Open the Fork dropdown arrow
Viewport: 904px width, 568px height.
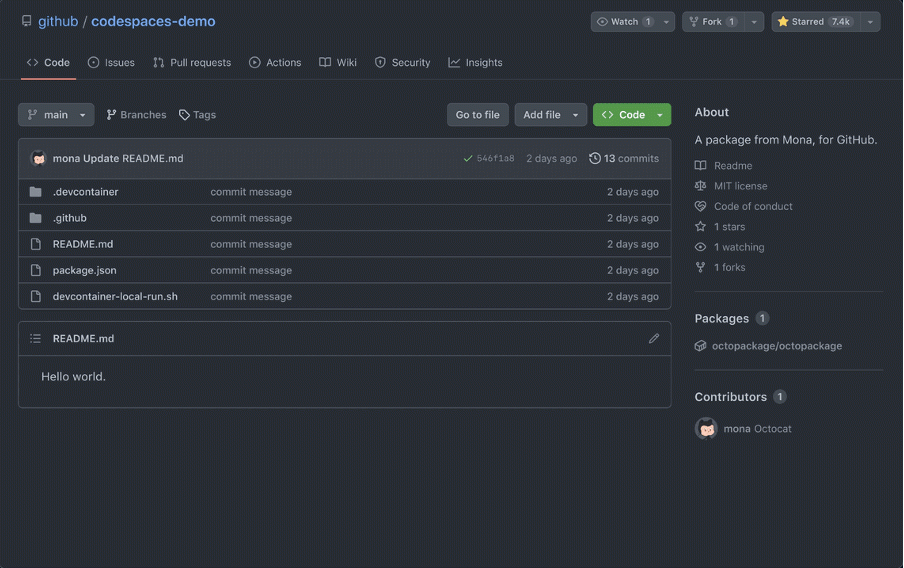pyautogui.click(x=754, y=22)
